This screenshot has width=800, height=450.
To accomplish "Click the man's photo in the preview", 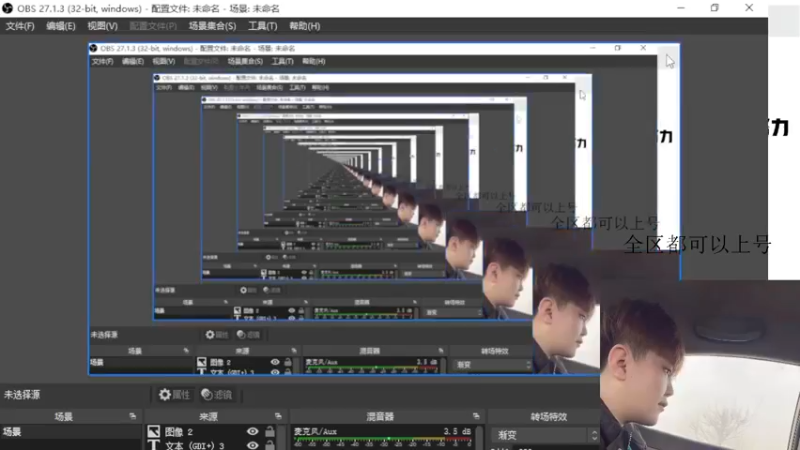I will pyautogui.click(x=699, y=365).
